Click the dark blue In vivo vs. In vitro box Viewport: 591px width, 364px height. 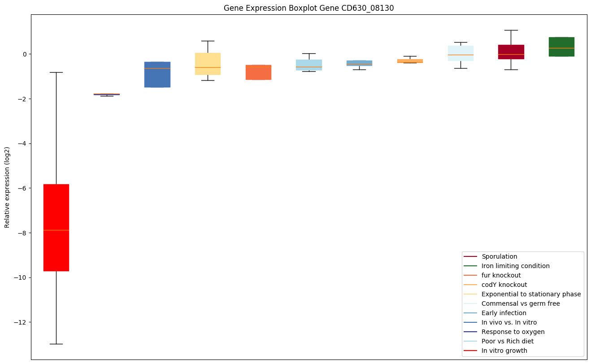157,74
